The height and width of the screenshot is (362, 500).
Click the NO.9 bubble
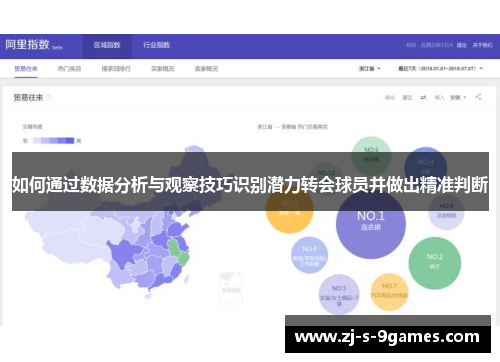[446, 212]
